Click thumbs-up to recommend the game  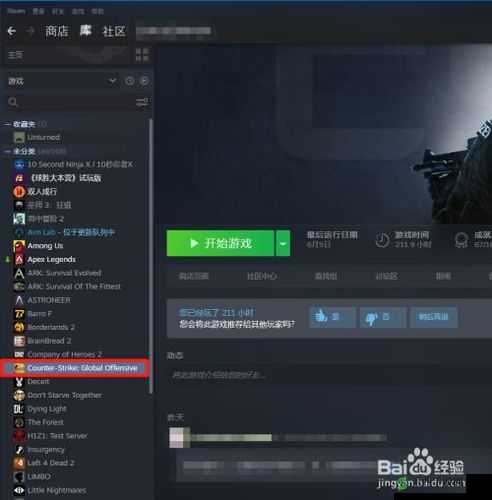(x=332, y=317)
